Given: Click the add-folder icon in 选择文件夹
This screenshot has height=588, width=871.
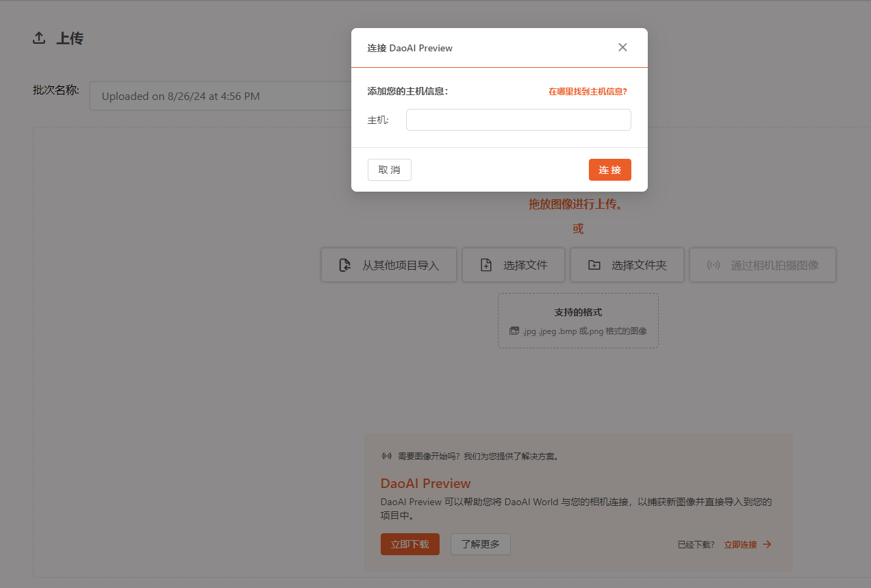Looking at the screenshot, I should [x=594, y=265].
